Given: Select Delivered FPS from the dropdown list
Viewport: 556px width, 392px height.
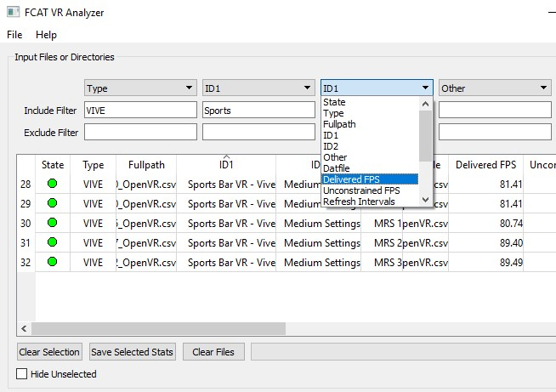Looking at the screenshot, I should point(370,179).
